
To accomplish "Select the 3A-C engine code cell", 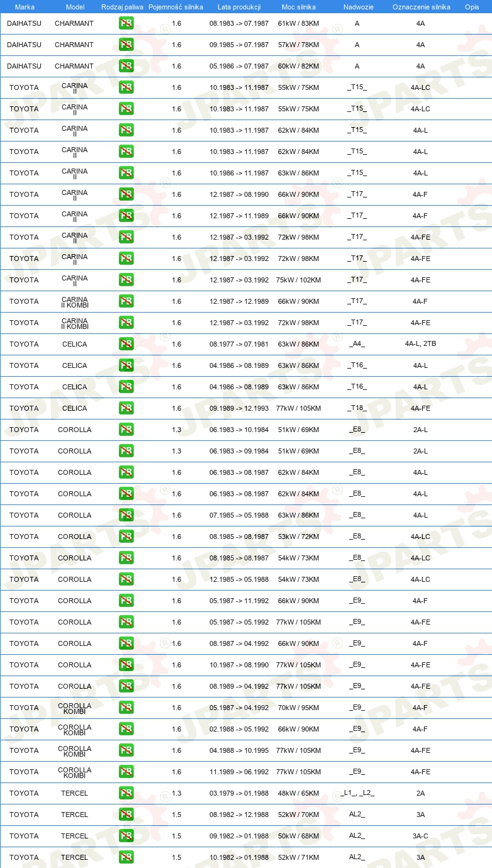I will click(420, 836).
